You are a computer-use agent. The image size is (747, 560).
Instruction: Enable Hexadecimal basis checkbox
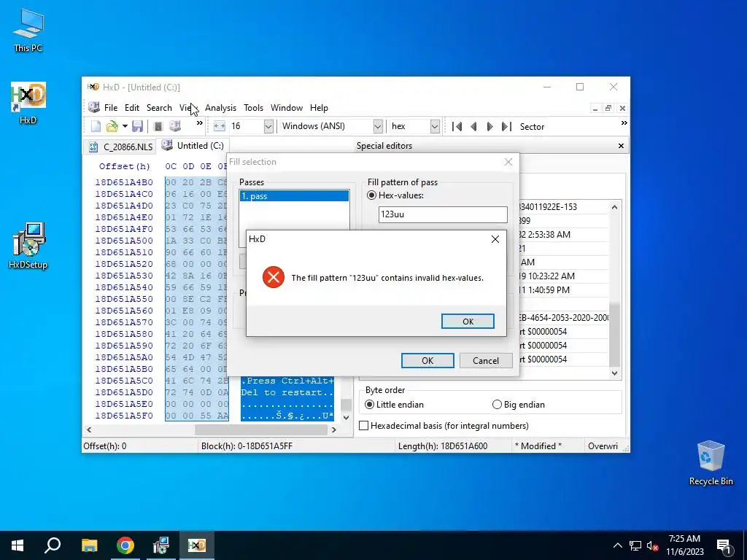pos(363,426)
